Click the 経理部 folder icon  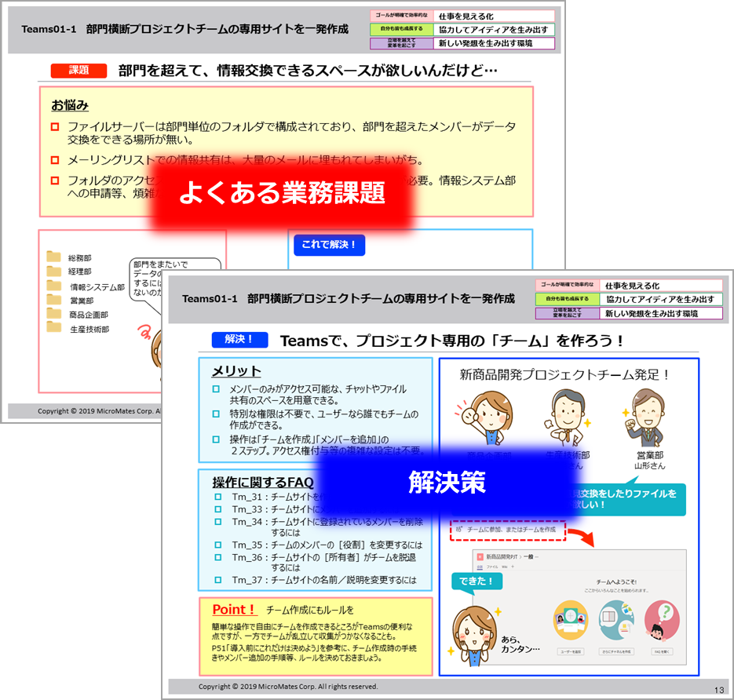click(x=53, y=271)
